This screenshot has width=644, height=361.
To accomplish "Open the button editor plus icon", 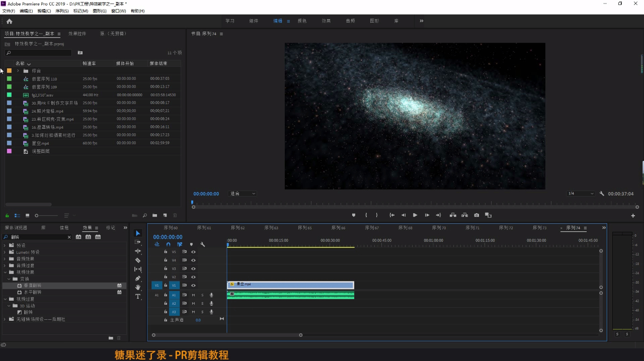I will [633, 216].
